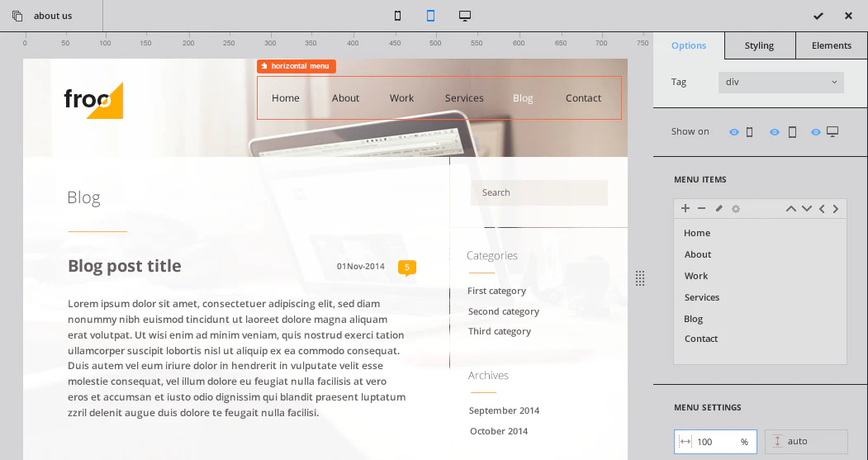
Task: Click Services in the page navigation
Action: coord(464,98)
